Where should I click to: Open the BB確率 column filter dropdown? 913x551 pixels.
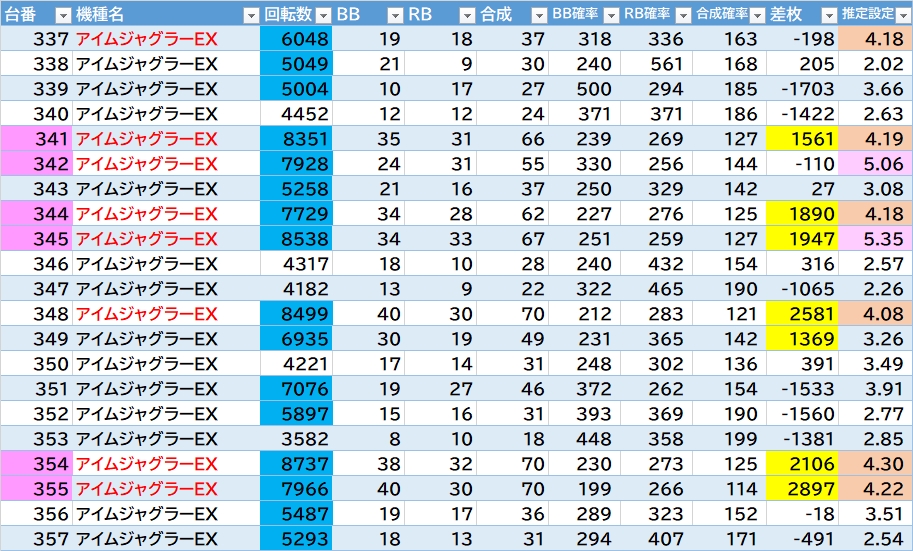coord(611,16)
